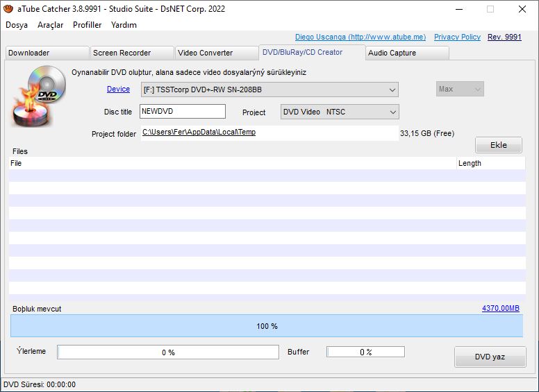Image resolution: width=539 pixels, height=392 pixels.
Task: Click the Length column header
Action: point(491,163)
